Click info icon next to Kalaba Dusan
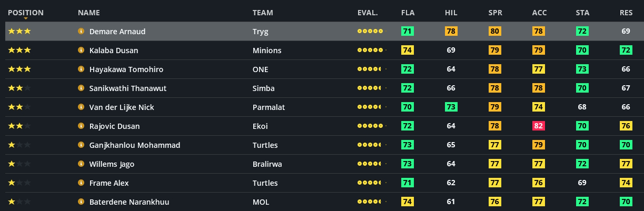This screenshot has height=211, width=644. tap(81, 51)
